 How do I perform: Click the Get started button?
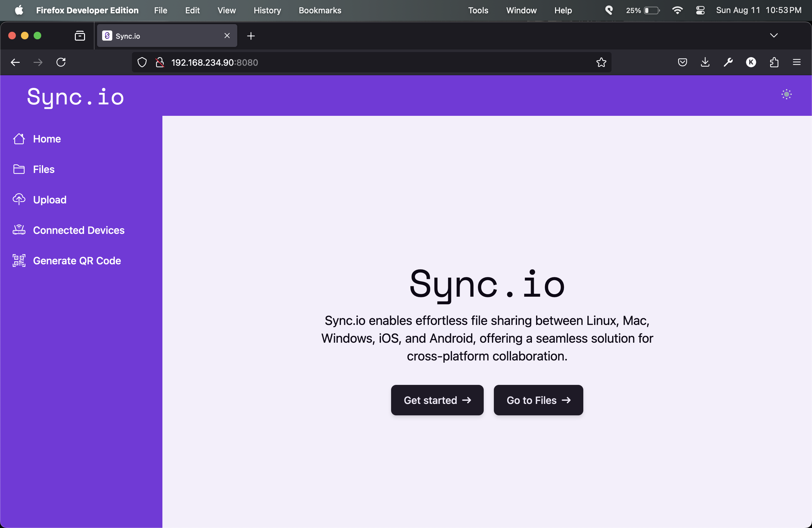[437, 400]
